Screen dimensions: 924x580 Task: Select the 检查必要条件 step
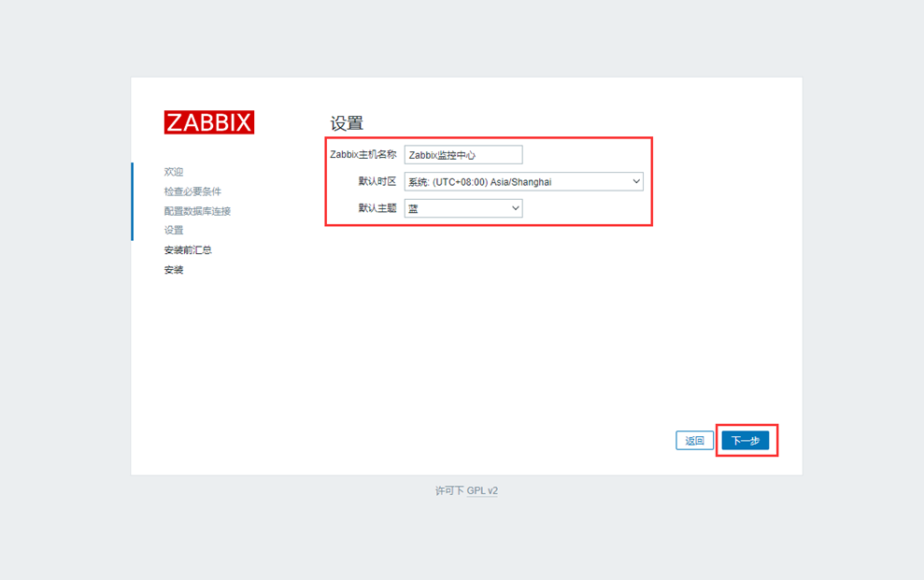pos(192,191)
